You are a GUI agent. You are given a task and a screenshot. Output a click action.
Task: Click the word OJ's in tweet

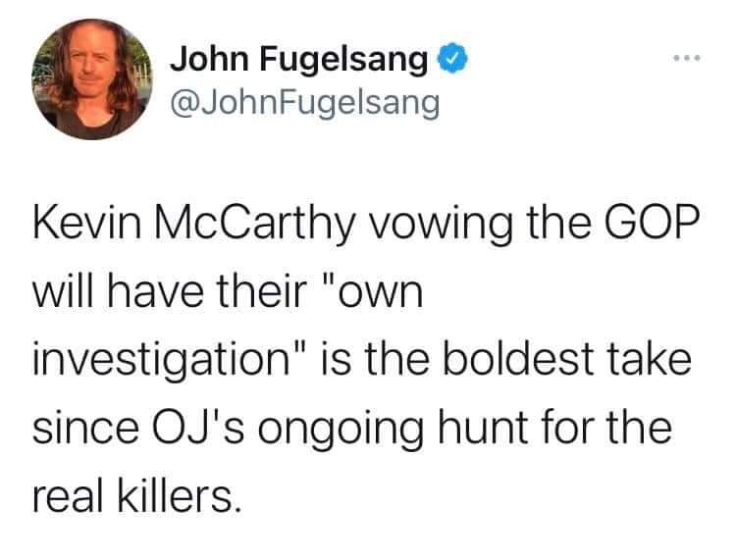tap(196, 428)
